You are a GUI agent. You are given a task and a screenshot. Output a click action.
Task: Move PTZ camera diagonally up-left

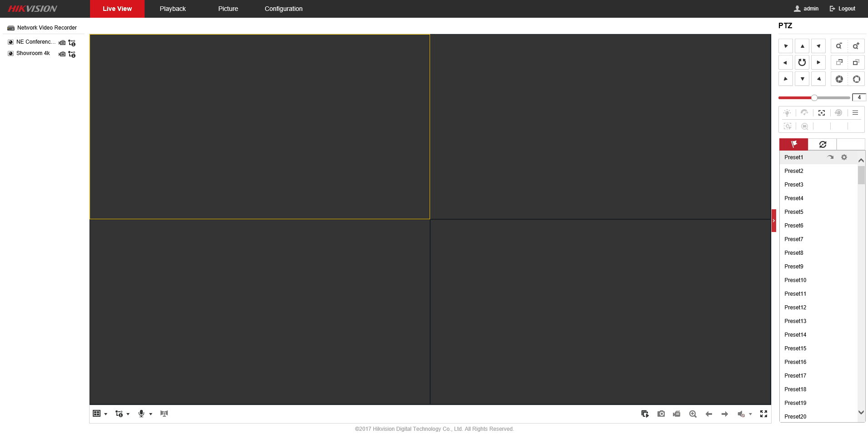[x=786, y=46]
